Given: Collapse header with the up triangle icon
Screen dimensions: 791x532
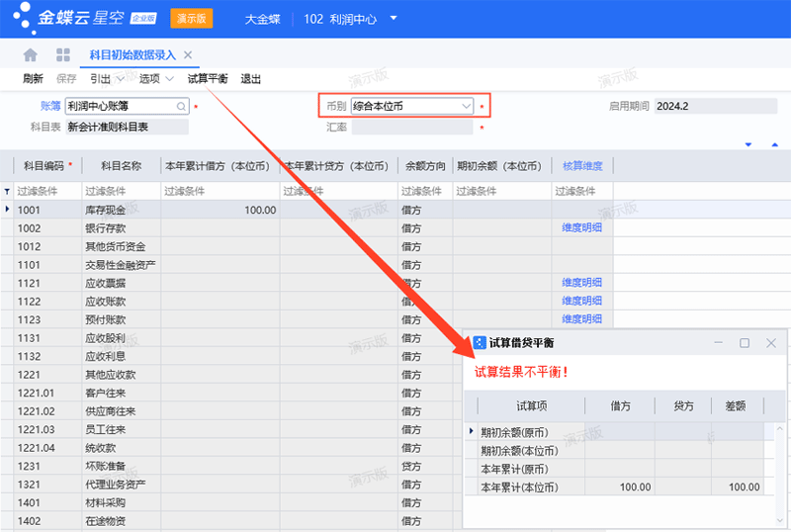Looking at the screenshot, I should [775, 144].
